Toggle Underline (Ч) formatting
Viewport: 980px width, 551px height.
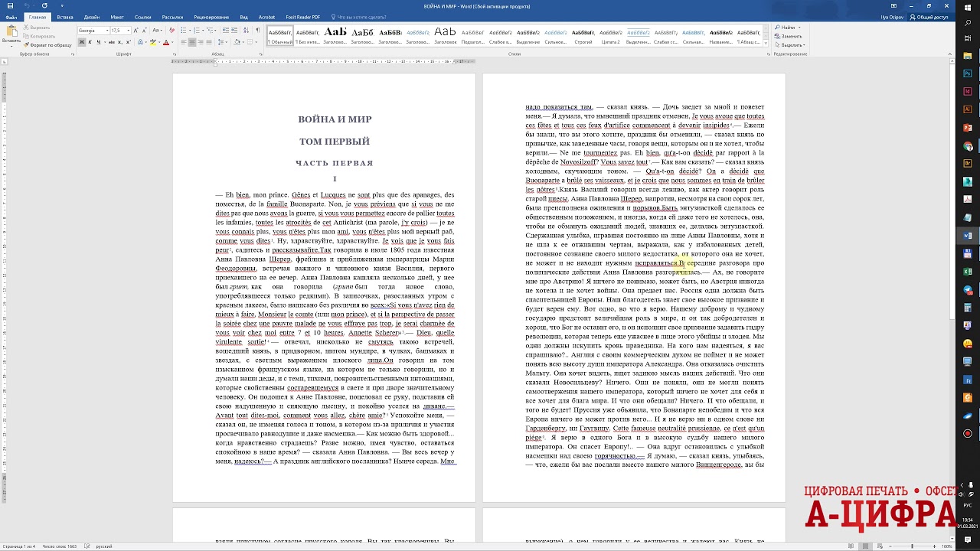(x=98, y=42)
